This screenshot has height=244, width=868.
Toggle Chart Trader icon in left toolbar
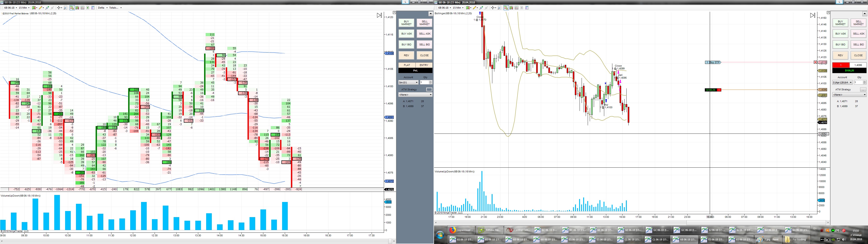click(x=72, y=8)
